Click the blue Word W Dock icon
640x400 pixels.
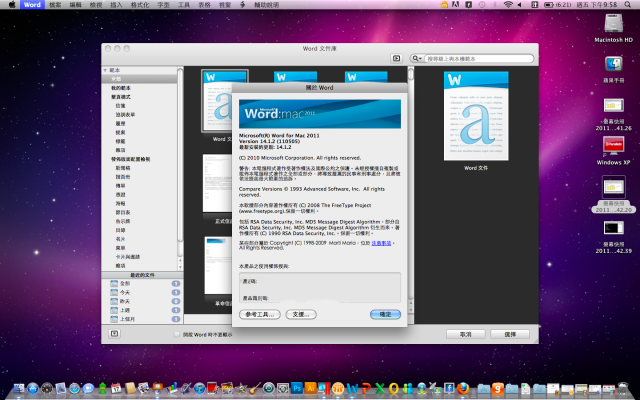click(x=352, y=389)
